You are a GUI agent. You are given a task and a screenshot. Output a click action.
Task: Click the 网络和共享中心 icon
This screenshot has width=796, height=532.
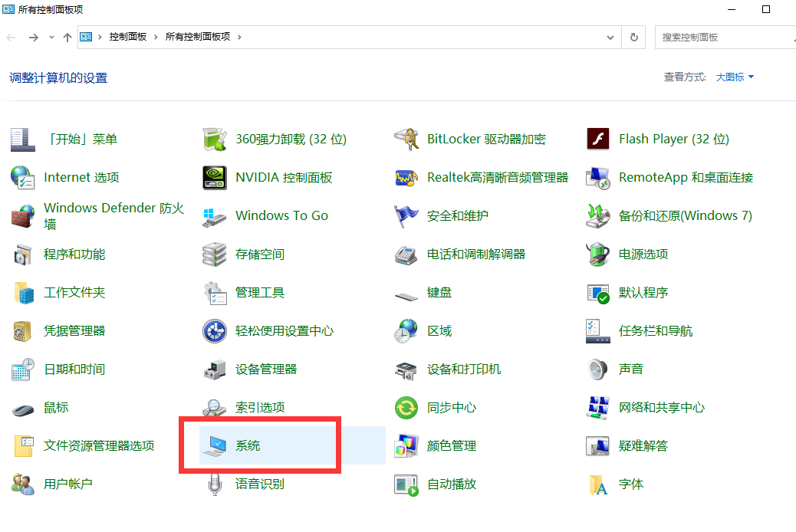pos(598,408)
